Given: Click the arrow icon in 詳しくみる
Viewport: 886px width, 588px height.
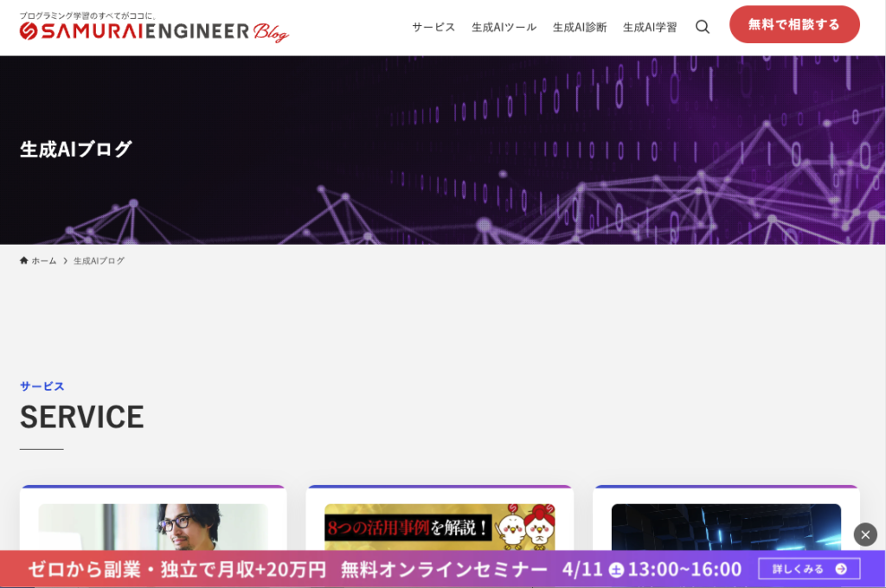Looking at the screenshot, I should pyautogui.click(x=840, y=569).
